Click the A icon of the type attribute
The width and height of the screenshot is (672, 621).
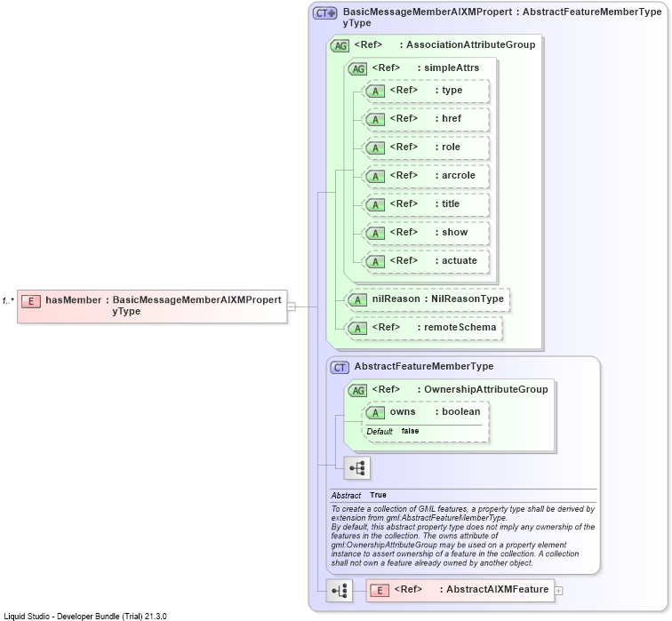pos(375,92)
